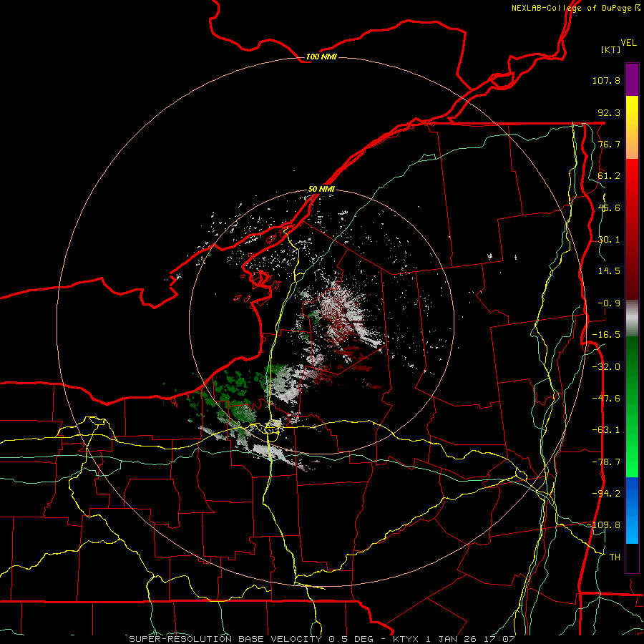Select the -63.1 legend value
Screen dimensions: 644x644
click(x=606, y=430)
